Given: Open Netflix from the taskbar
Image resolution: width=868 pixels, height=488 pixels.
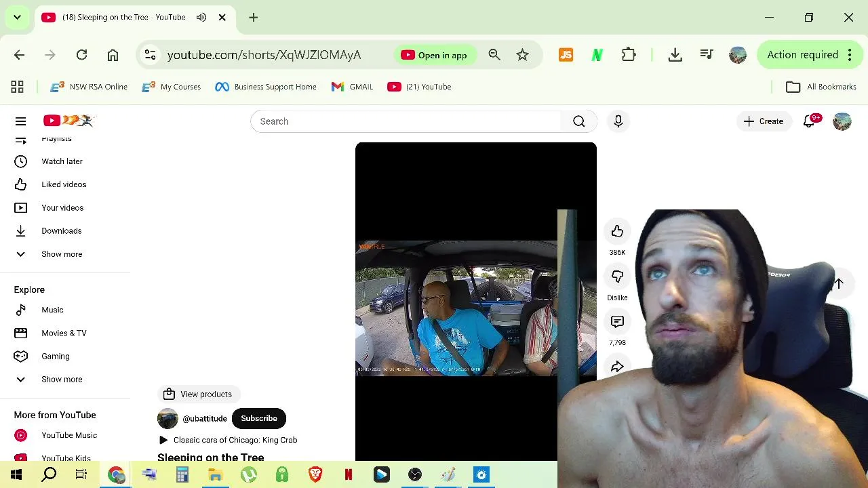Looking at the screenshot, I should click(x=349, y=475).
